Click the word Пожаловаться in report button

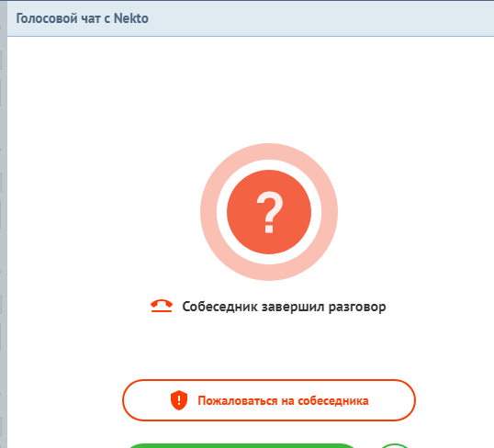(x=238, y=401)
